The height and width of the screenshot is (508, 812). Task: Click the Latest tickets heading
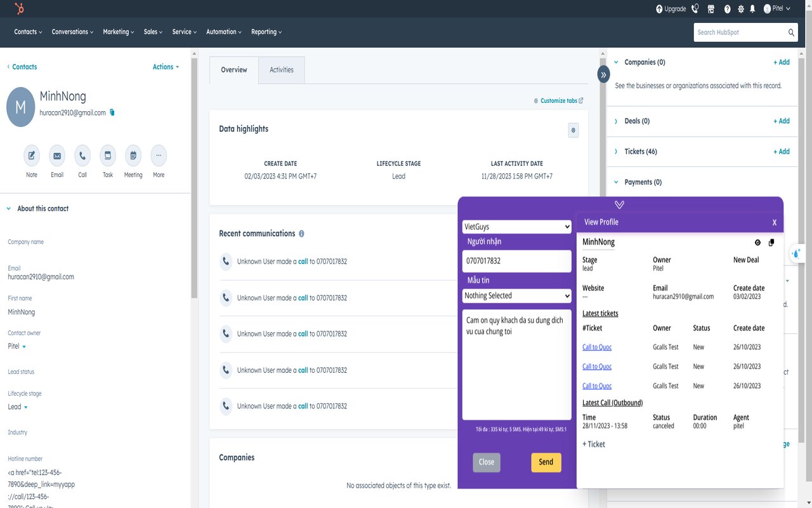pyautogui.click(x=600, y=313)
